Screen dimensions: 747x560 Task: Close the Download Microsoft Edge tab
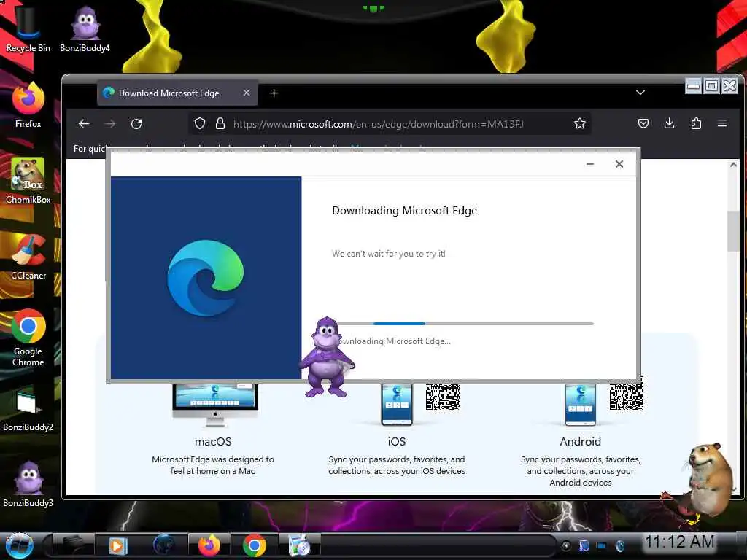point(247,93)
